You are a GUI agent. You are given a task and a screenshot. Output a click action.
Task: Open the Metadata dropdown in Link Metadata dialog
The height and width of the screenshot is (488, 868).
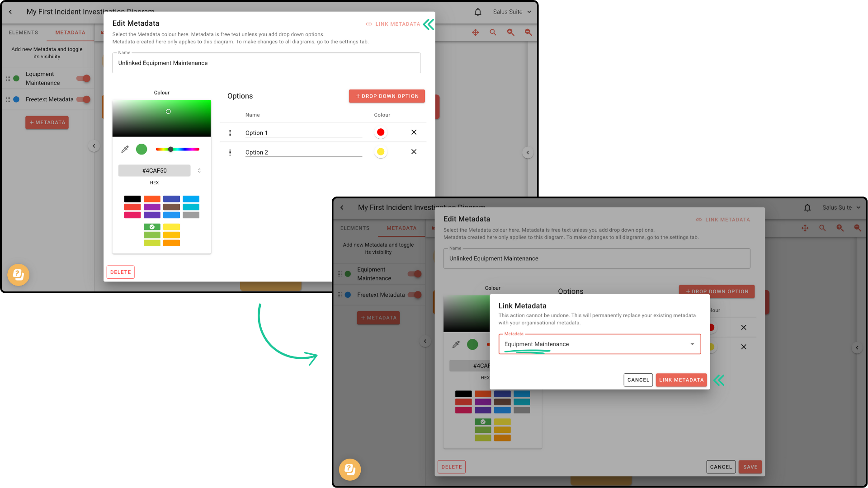pos(599,344)
